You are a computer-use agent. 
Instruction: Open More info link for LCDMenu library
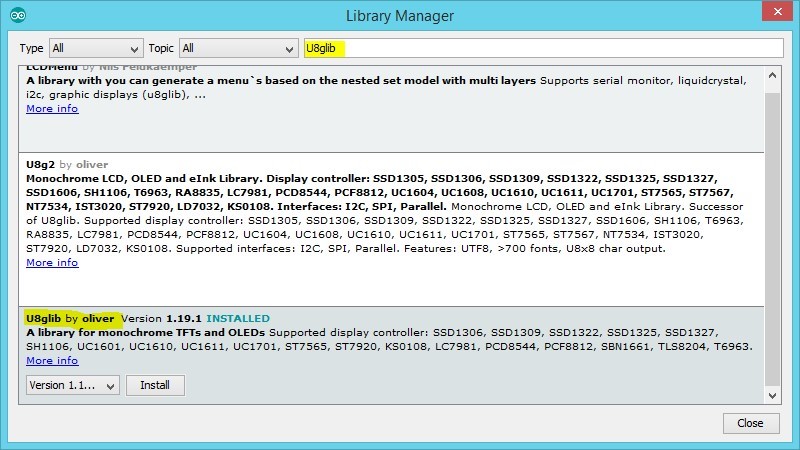[x=52, y=109]
